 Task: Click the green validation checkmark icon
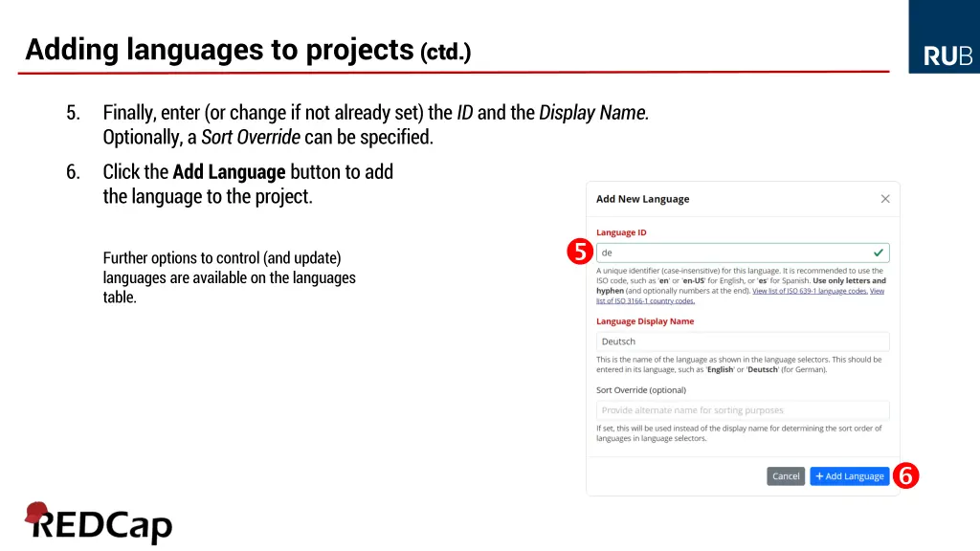(x=879, y=253)
